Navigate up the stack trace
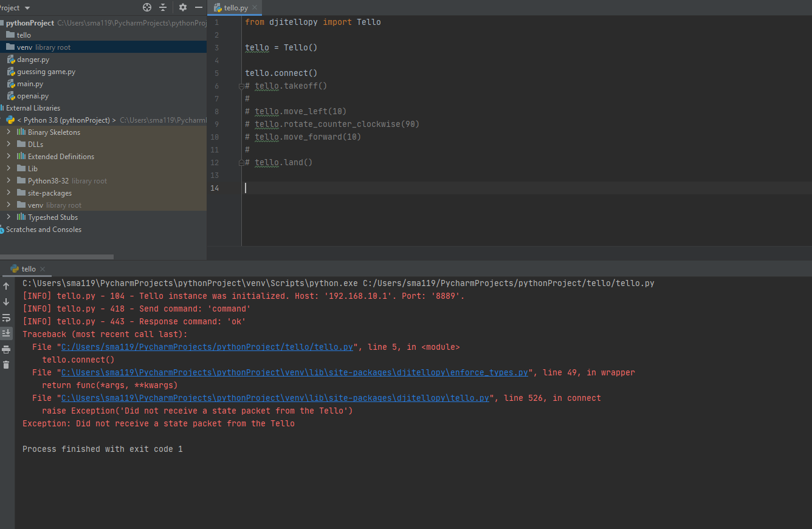 tap(6, 286)
